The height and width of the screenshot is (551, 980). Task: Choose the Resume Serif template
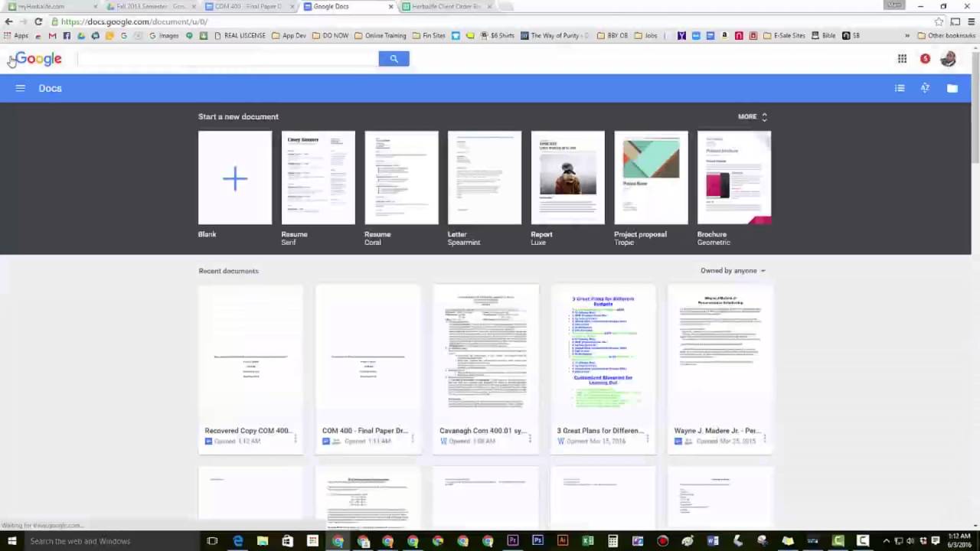[x=318, y=178]
